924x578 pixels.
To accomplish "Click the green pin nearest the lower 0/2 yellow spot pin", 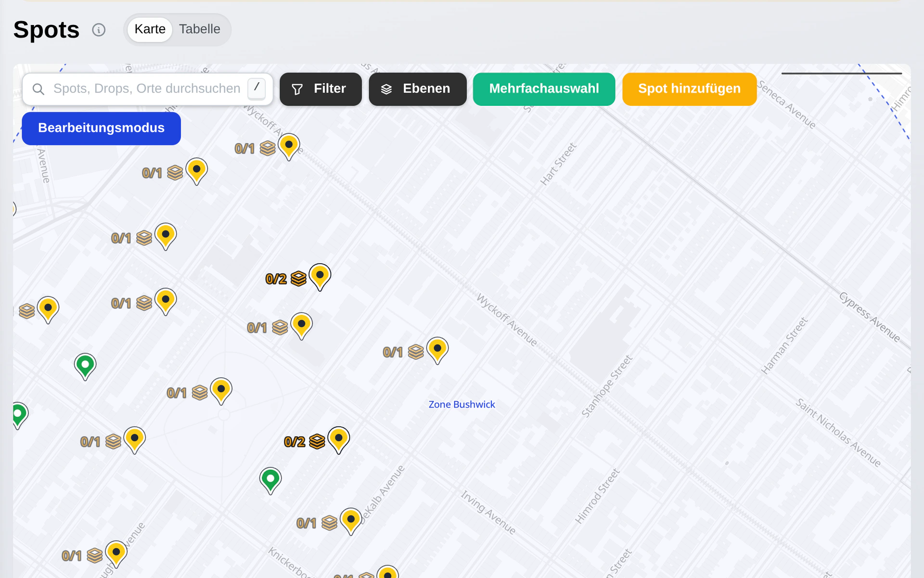I will 270,481.
